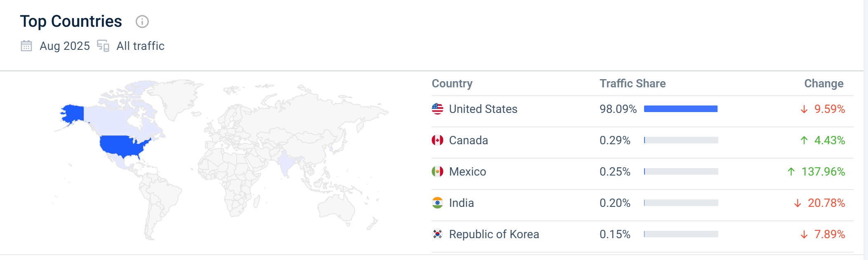Click the Canada traffic share bar
Screen dimensions: 868x260
[681, 140]
